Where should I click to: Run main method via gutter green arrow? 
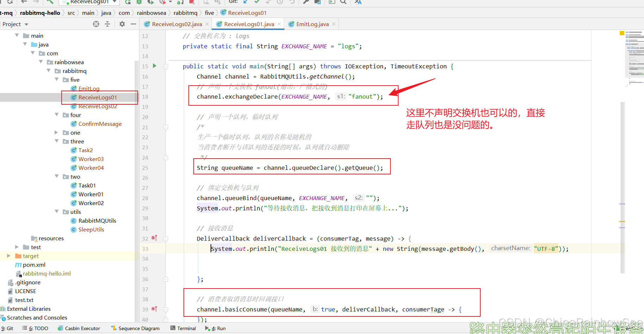(x=154, y=66)
